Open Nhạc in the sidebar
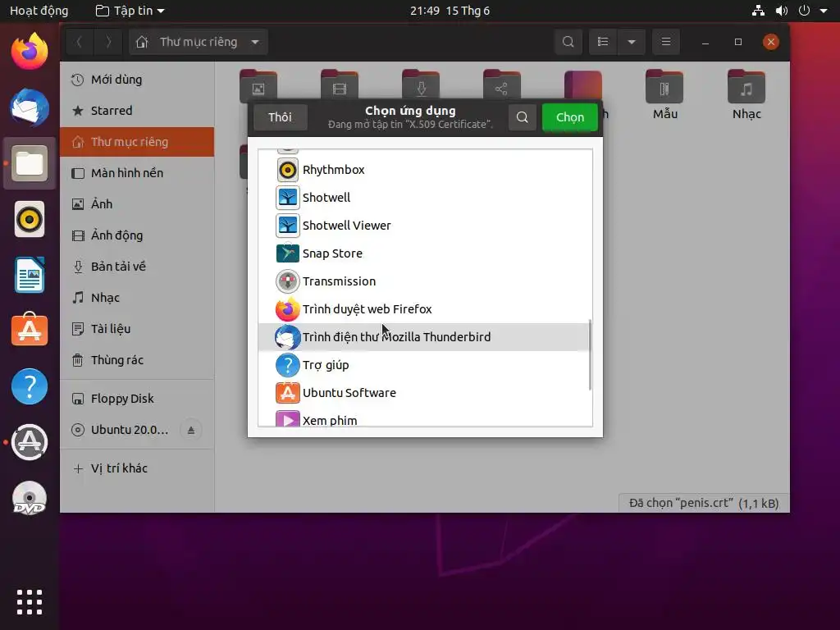The height and width of the screenshot is (630, 840). click(x=137, y=297)
